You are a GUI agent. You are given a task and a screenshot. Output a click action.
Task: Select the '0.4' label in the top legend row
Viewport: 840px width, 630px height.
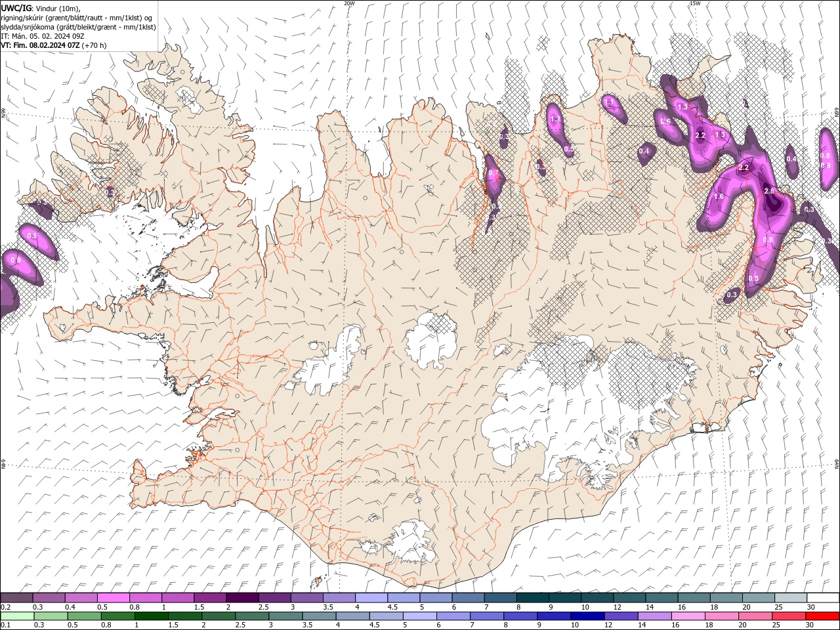coord(70,607)
